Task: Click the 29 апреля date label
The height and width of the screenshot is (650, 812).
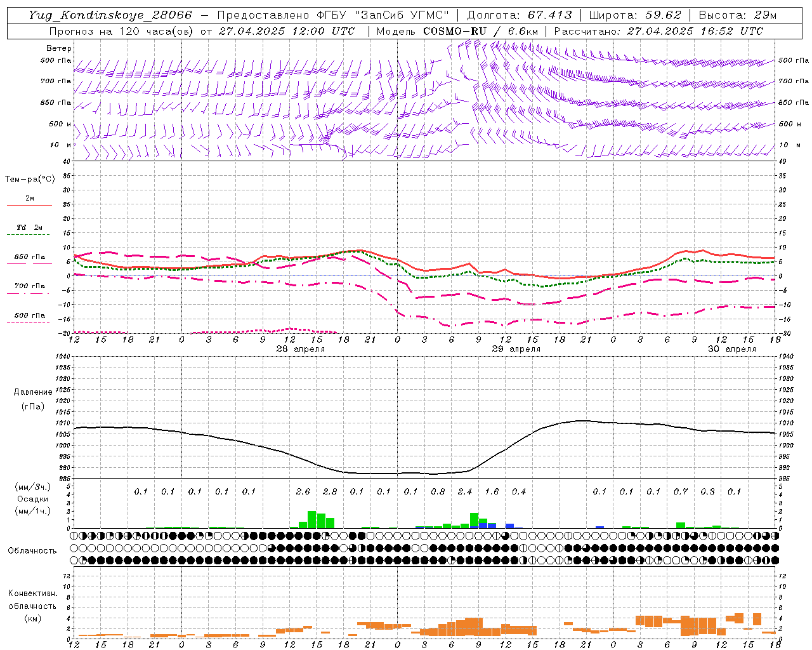Action: pos(516,349)
